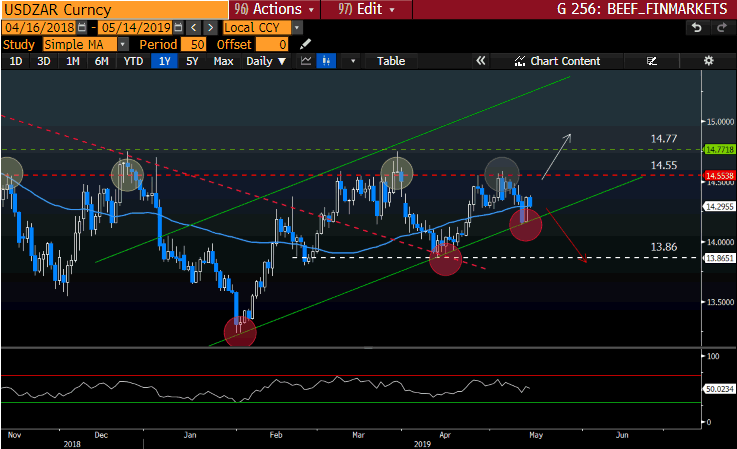Open the start date calendar picker
This screenshot has width=737, height=449.
click(81, 28)
